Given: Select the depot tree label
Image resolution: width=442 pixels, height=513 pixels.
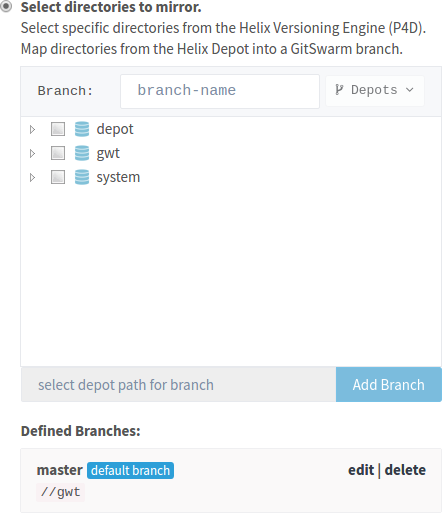Looking at the screenshot, I should (115, 129).
